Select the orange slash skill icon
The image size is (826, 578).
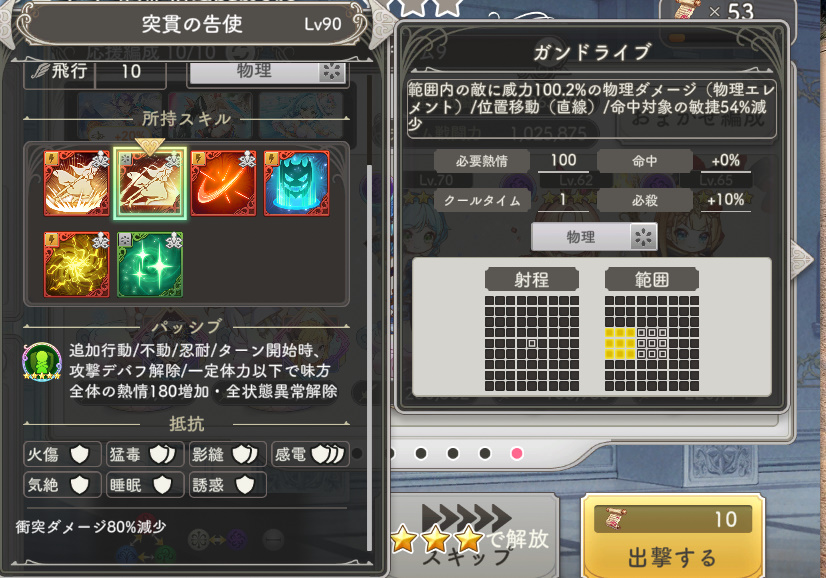[x=223, y=183]
